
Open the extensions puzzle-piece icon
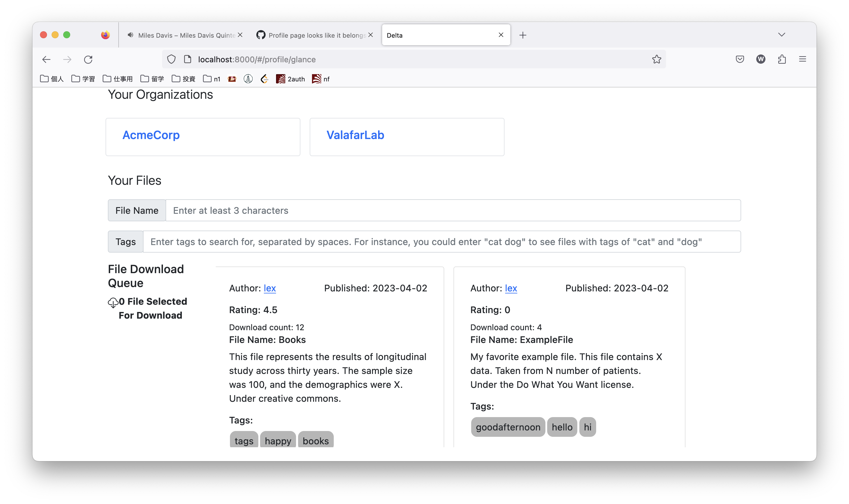tap(782, 59)
